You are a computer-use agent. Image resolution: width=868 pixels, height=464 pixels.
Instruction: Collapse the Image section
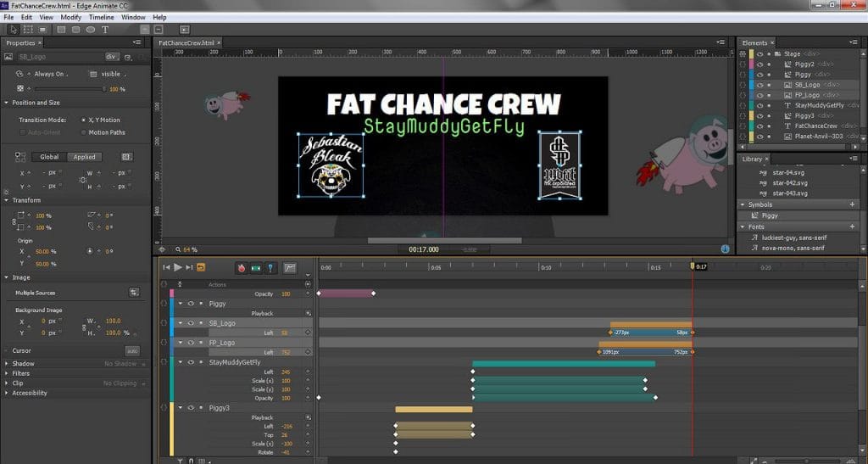click(x=6, y=277)
